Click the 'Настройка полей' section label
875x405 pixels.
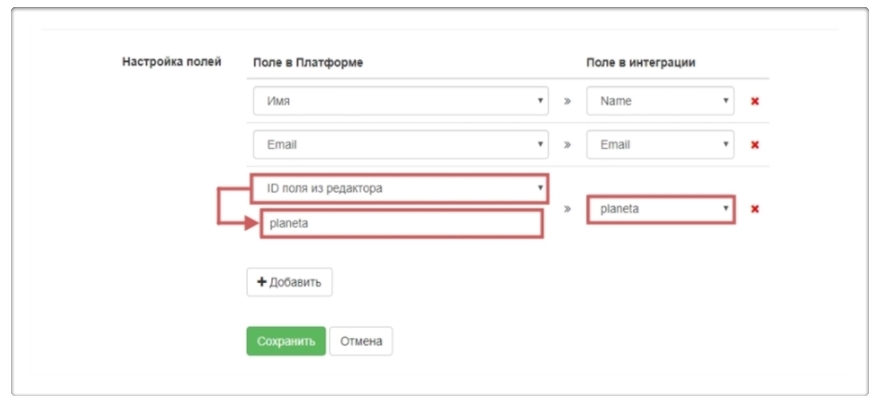[x=171, y=62]
